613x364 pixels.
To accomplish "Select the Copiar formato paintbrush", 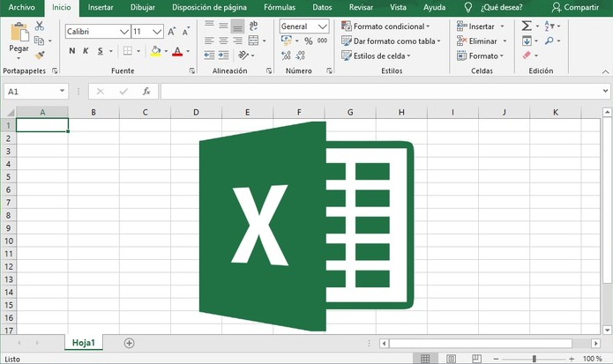I will 40,55.
